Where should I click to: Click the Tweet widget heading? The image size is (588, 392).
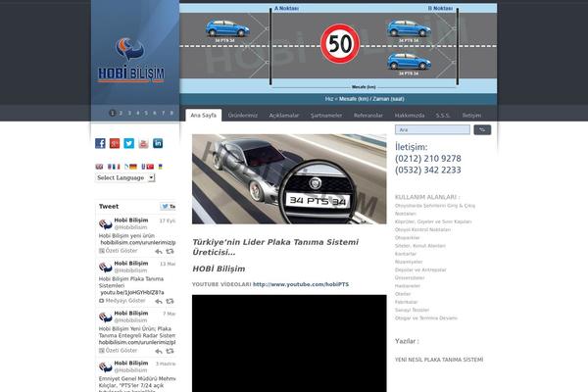(109, 207)
